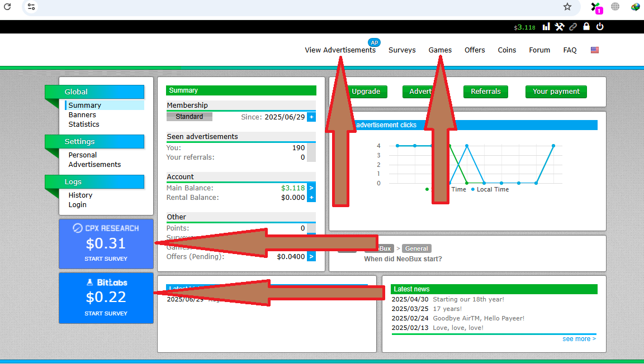This screenshot has width=644, height=364.
Task: Open news Goodbye AirTM, Hello Payeer!
Action: coord(479,318)
